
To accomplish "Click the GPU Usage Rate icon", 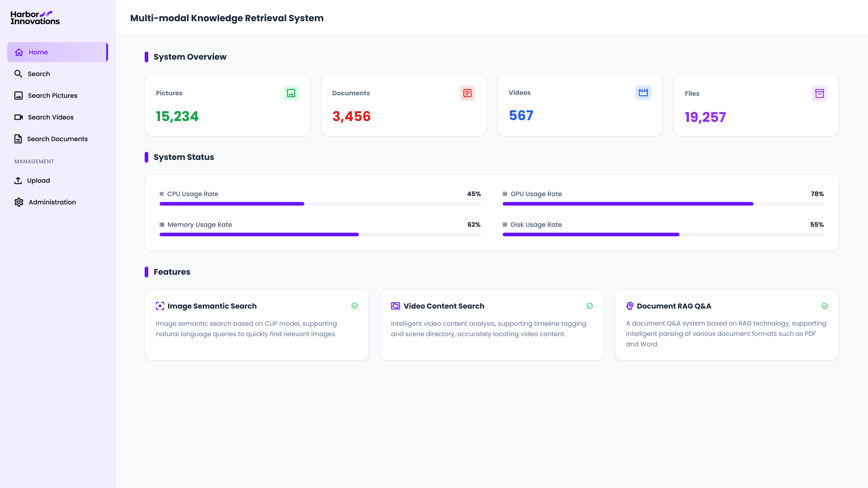I will [x=505, y=194].
